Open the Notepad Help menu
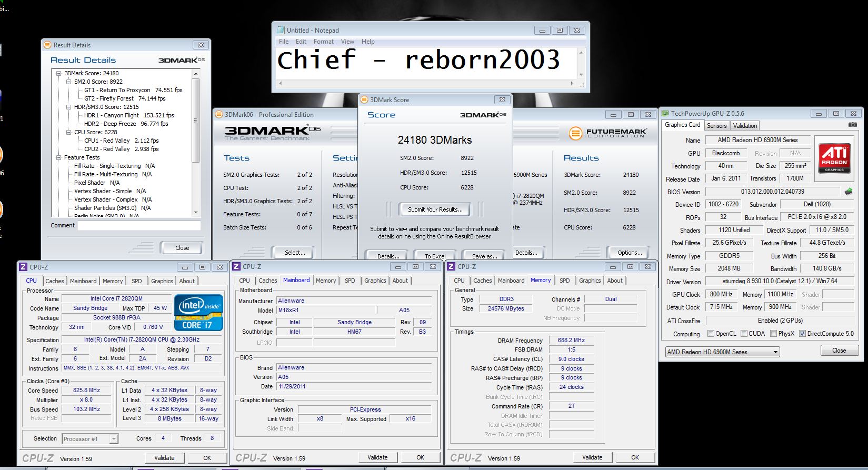868x470 pixels. coord(368,42)
